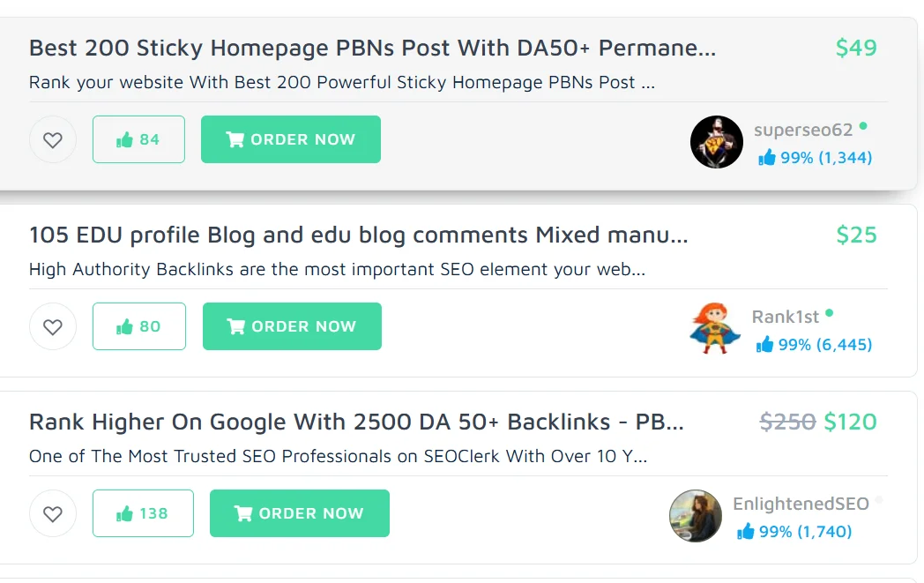The image size is (924, 583).
Task: Order the $120 DA 50+ Backlinks service
Action: pos(300,513)
